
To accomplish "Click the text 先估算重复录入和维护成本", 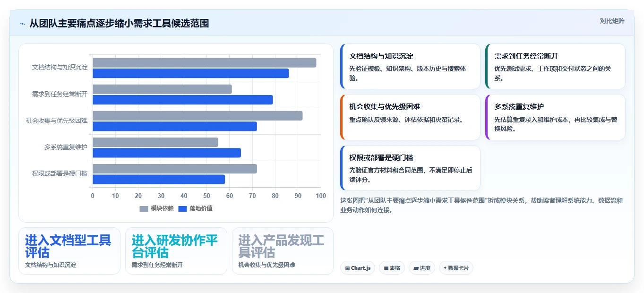I will (531, 120).
